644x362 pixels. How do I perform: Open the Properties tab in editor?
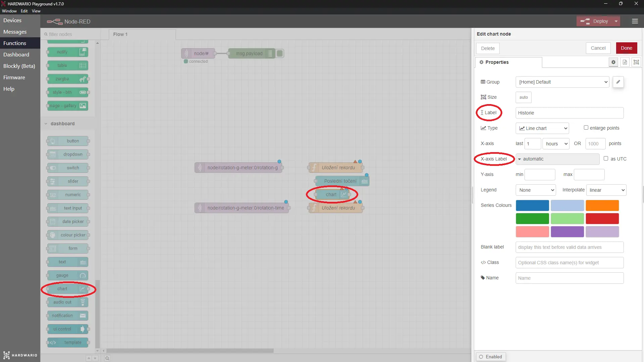pos(508,62)
